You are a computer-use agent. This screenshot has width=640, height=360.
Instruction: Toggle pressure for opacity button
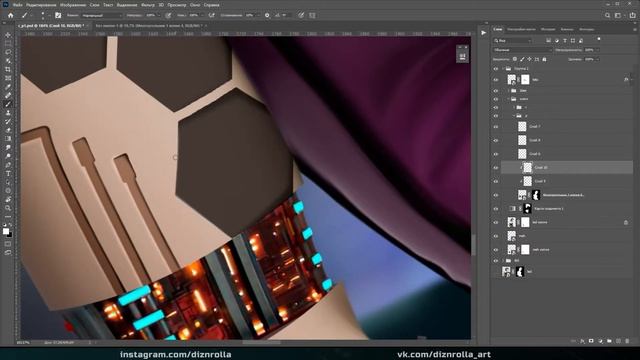168,16
